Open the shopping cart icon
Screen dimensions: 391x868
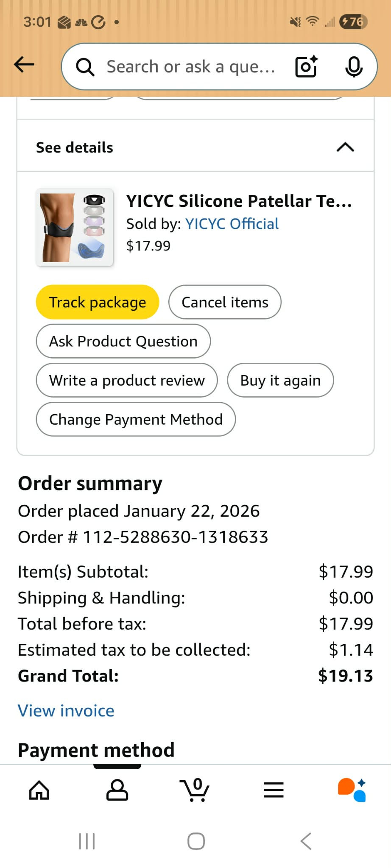coord(195,790)
